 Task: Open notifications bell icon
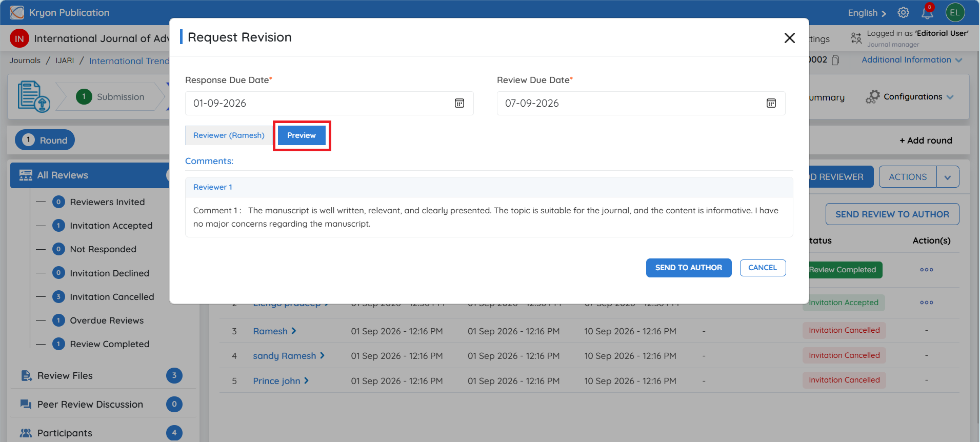(928, 13)
